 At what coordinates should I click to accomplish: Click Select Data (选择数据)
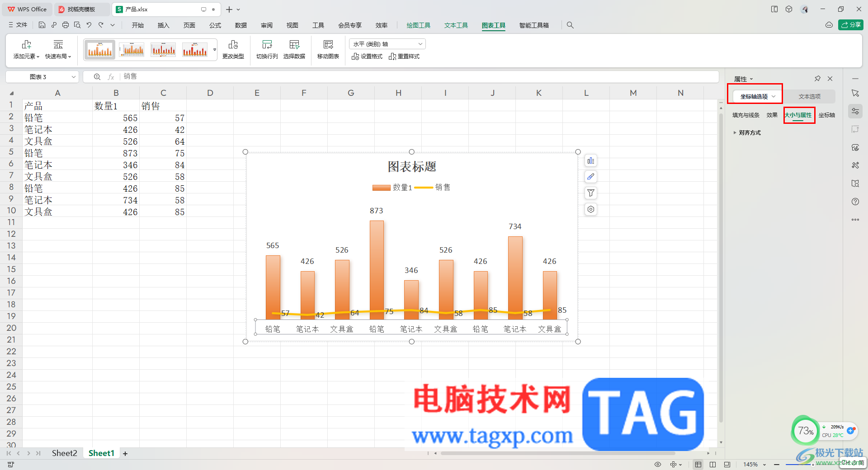pos(294,50)
